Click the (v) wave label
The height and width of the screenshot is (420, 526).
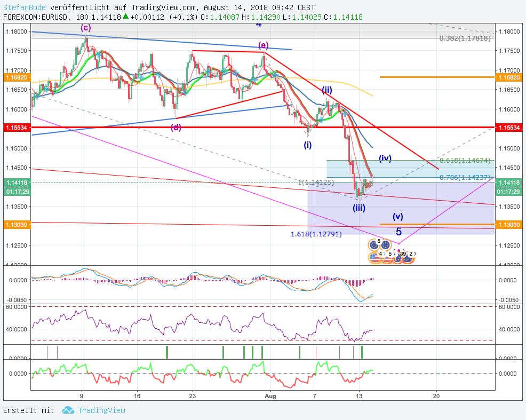398,216
